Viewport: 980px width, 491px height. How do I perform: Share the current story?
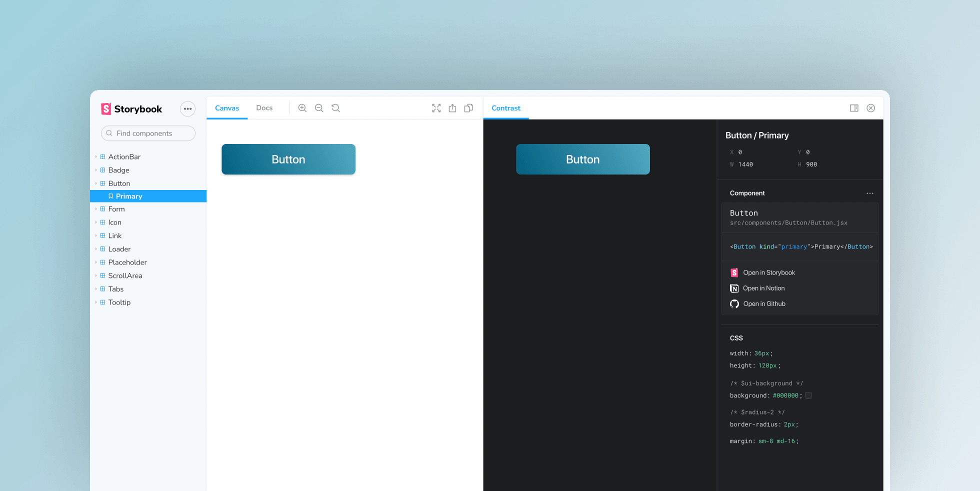452,108
